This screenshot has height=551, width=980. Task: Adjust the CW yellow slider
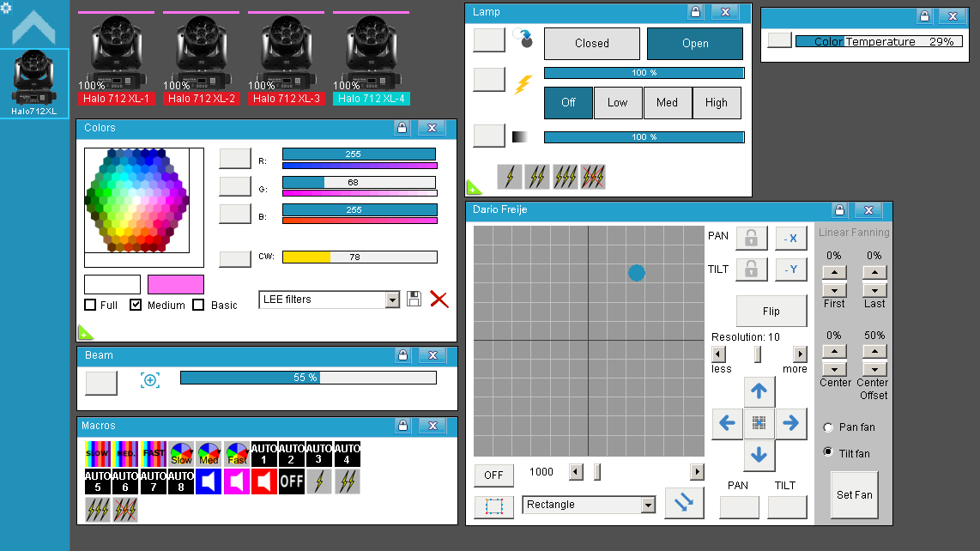coord(360,257)
